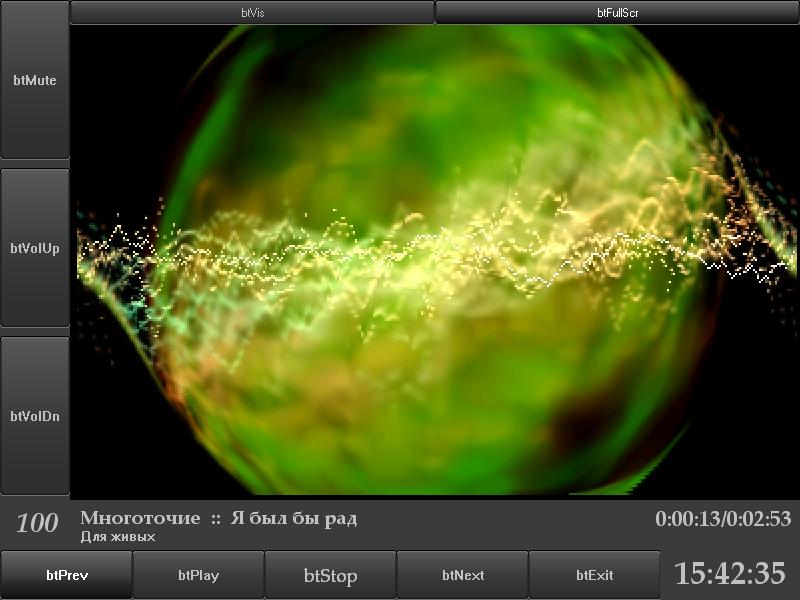The width and height of the screenshot is (800, 600).
Task: Click the green visualization display area
Action: (x=435, y=261)
